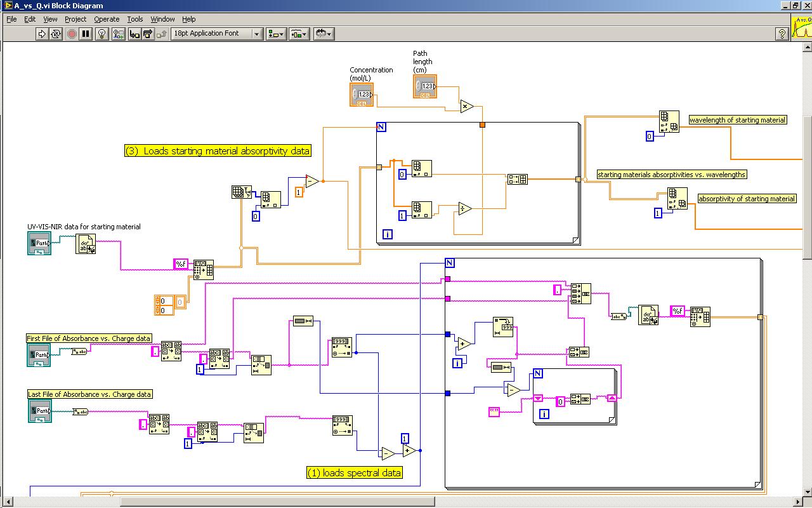Open the 18pt Application Font dropdown
This screenshot has height=508, width=812.
coord(217,34)
